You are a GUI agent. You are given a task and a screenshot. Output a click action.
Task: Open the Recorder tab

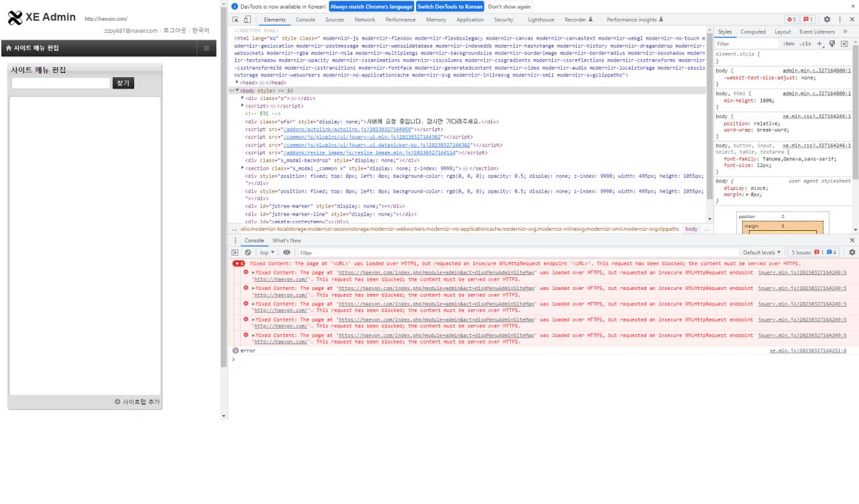[x=578, y=20]
